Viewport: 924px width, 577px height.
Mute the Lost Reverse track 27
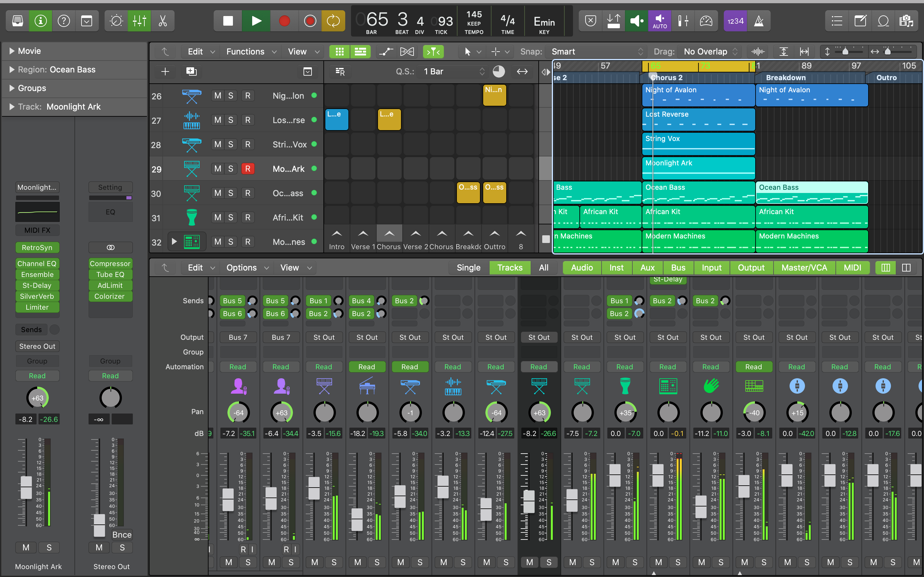tap(218, 120)
